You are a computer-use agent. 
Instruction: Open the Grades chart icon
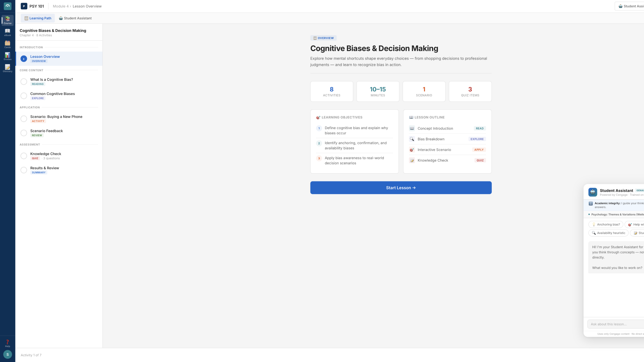pyautogui.click(x=8, y=56)
